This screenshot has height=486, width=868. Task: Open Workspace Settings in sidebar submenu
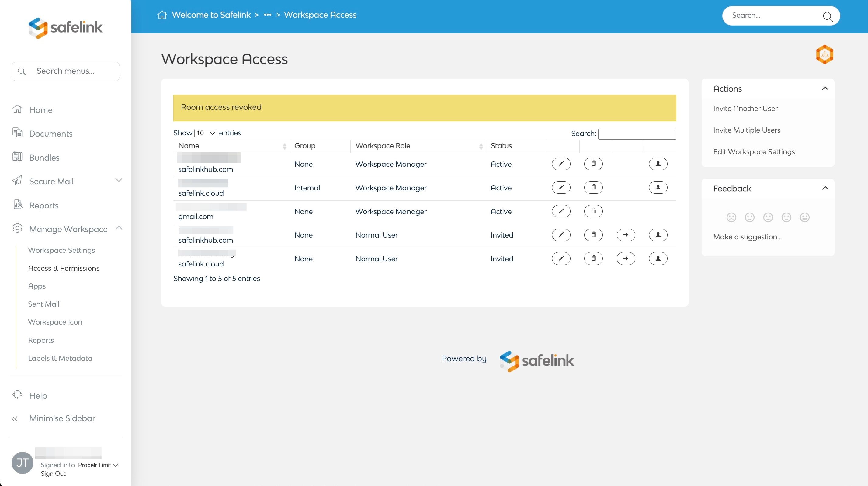click(61, 250)
